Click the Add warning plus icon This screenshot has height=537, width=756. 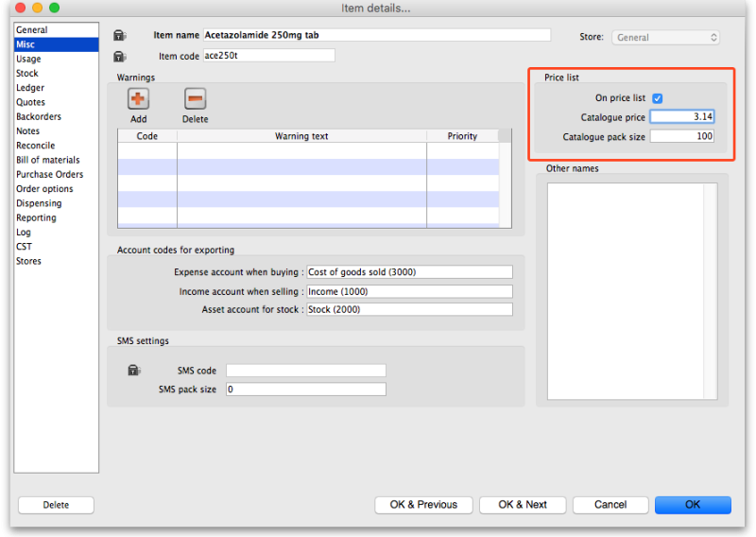[138, 98]
